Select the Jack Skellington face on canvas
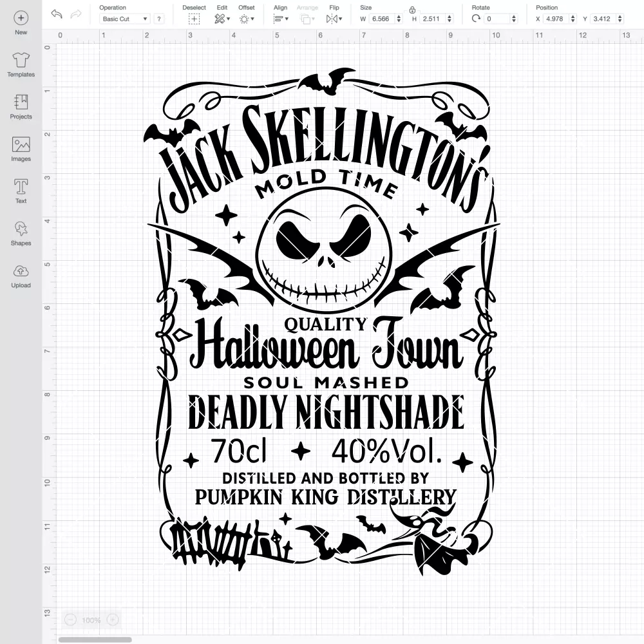This screenshot has width=644, height=644. 324,250
